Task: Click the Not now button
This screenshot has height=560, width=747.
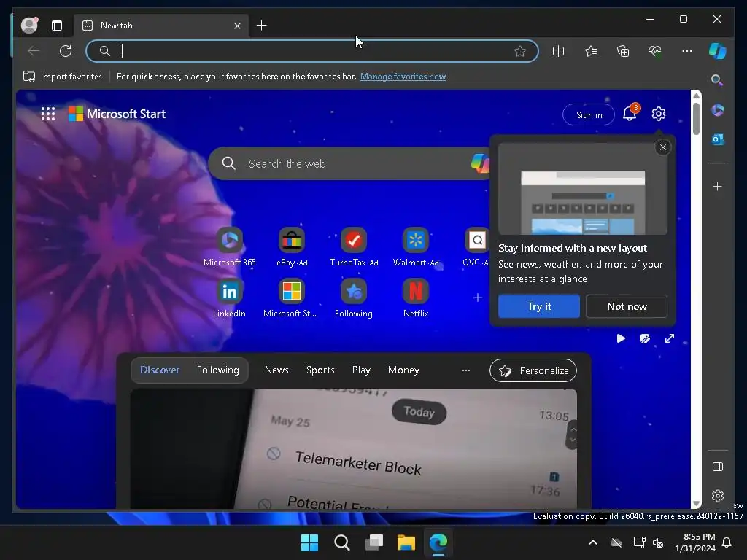Action: [x=627, y=306]
